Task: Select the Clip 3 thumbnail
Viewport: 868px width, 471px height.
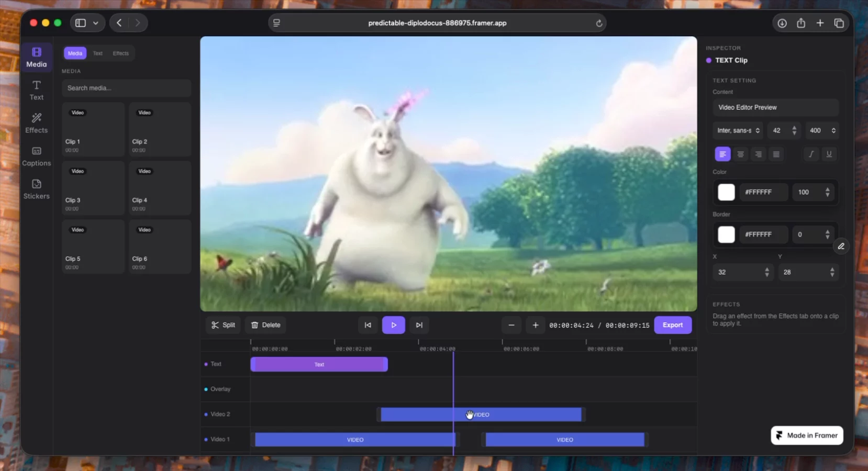Action: 93,188
